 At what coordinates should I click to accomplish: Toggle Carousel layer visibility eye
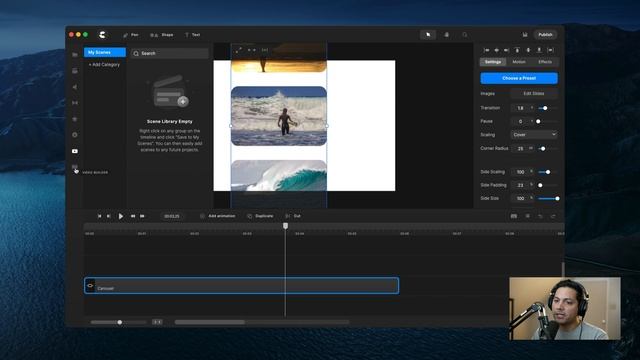tap(90, 286)
